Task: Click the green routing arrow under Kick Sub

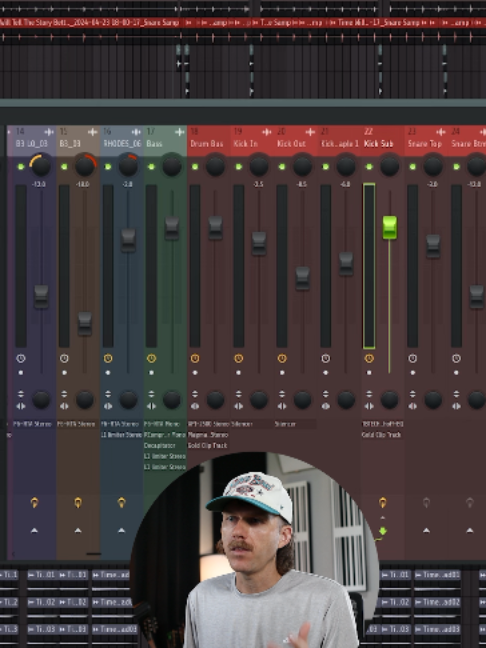Action: (x=383, y=531)
